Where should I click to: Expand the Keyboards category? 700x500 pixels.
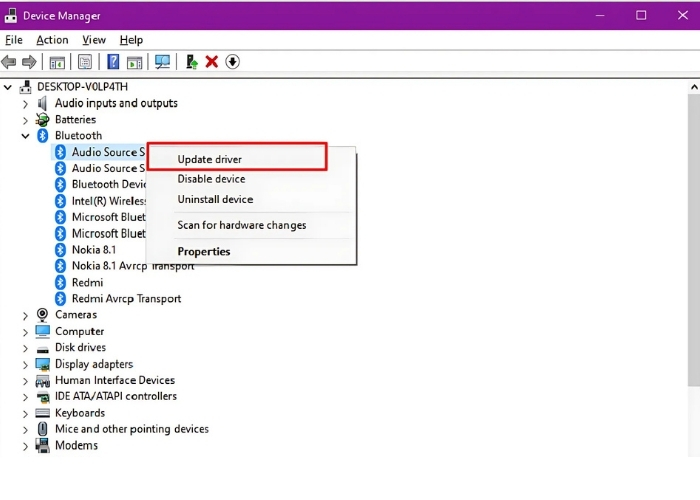point(26,413)
